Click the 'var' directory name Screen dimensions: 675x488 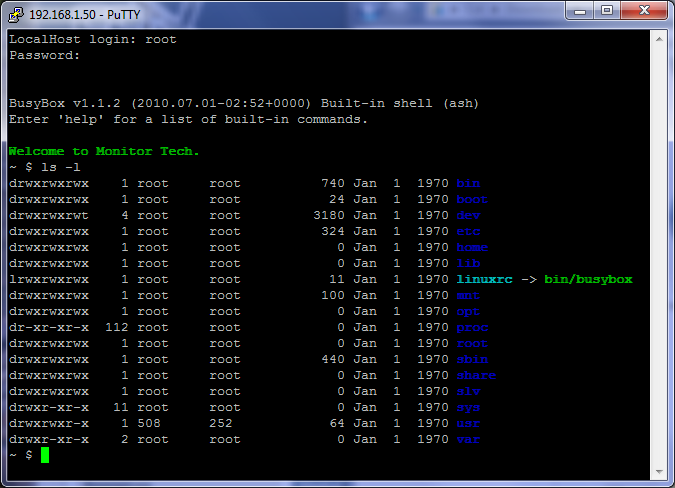468,440
